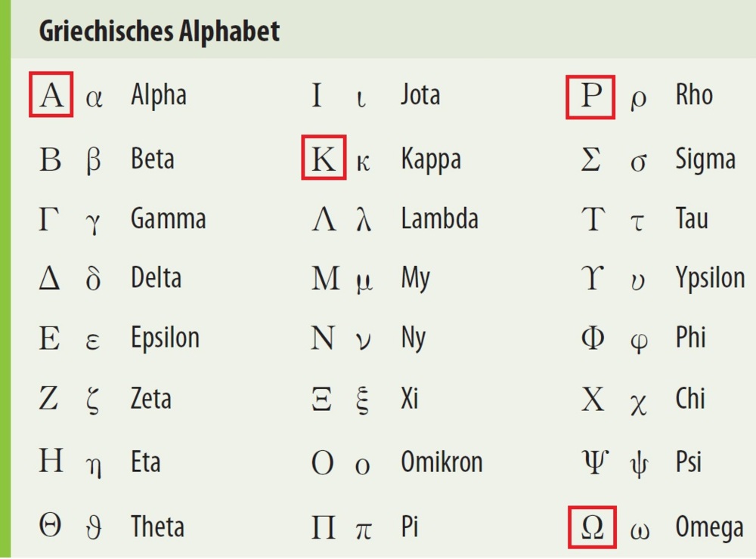Click the lowercase pi symbol
This screenshot has height=559, width=756.
click(x=364, y=530)
